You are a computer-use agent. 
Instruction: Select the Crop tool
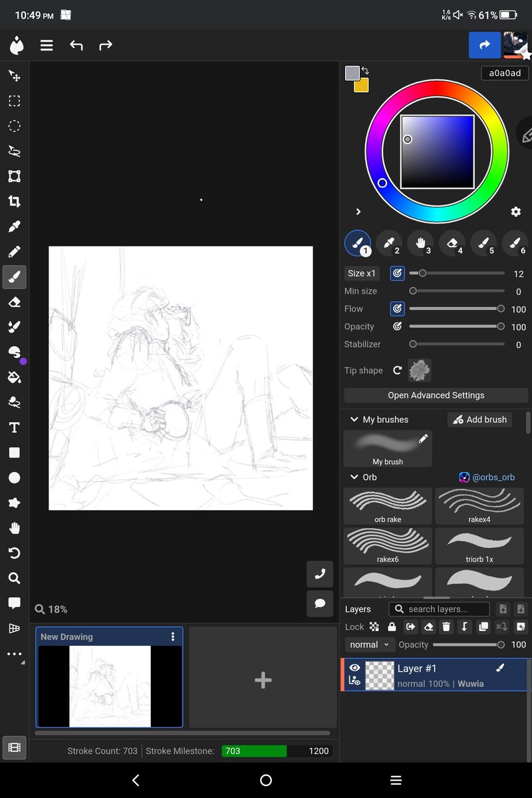click(x=15, y=201)
